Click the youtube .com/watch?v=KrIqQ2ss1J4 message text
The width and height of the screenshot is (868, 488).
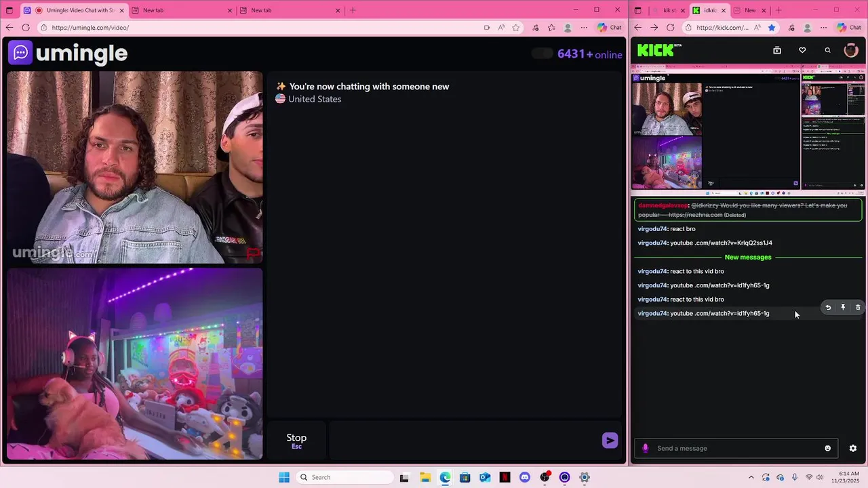click(x=721, y=243)
